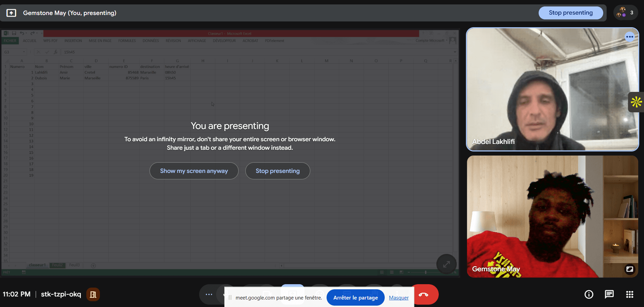Select the header cell heure d'arrivé

click(177, 67)
